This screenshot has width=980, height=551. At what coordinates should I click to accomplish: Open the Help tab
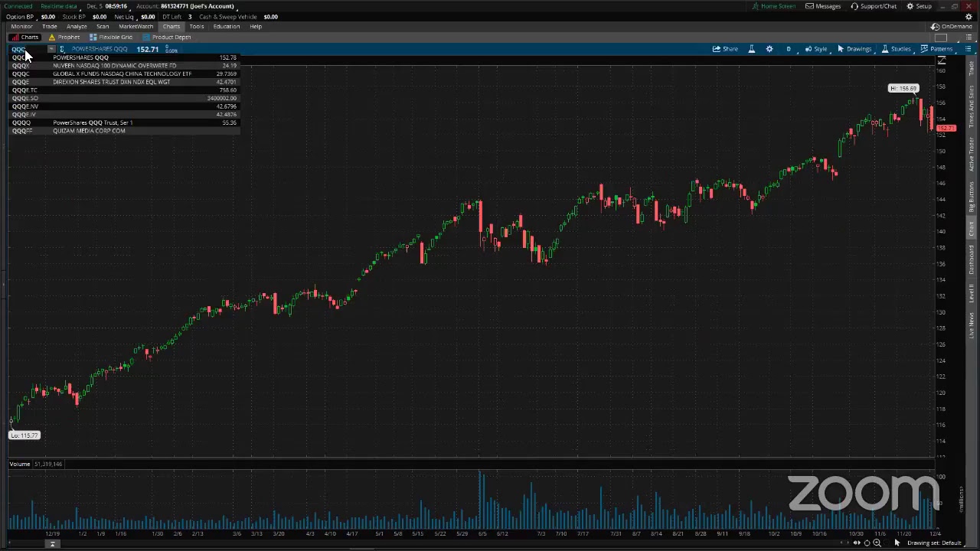click(x=256, y=27)
